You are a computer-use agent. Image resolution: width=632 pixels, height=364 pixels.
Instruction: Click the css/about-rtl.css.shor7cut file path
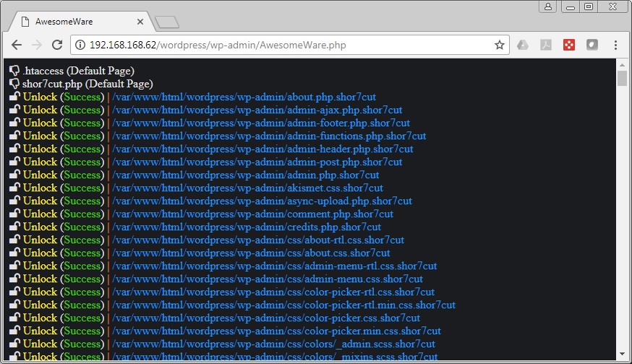[x=258, y=240]
